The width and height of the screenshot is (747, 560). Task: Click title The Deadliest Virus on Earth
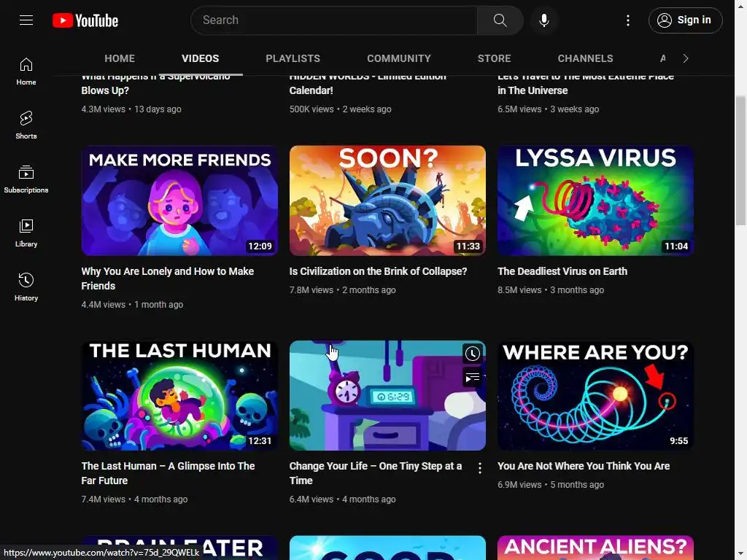pos(562,271)
